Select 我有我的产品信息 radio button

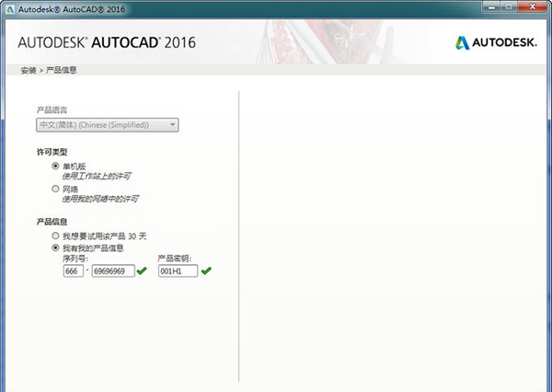coord(55,248)
